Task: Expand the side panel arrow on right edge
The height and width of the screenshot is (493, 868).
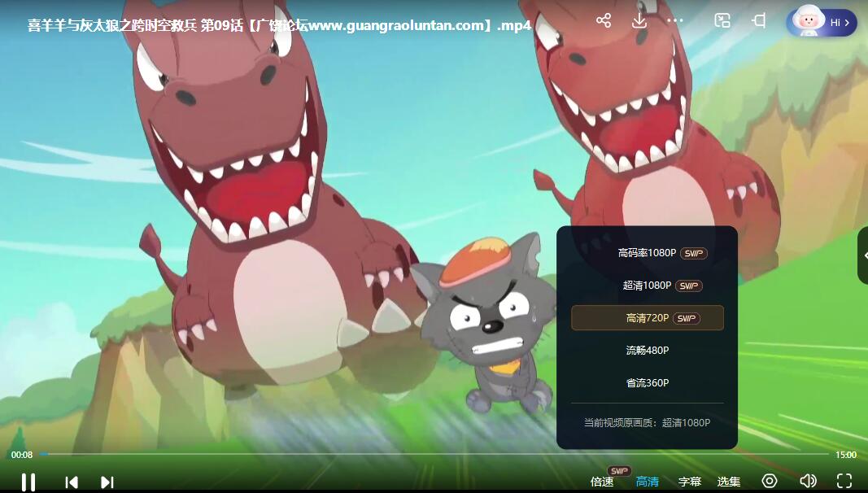Action: tap(864, 255)
